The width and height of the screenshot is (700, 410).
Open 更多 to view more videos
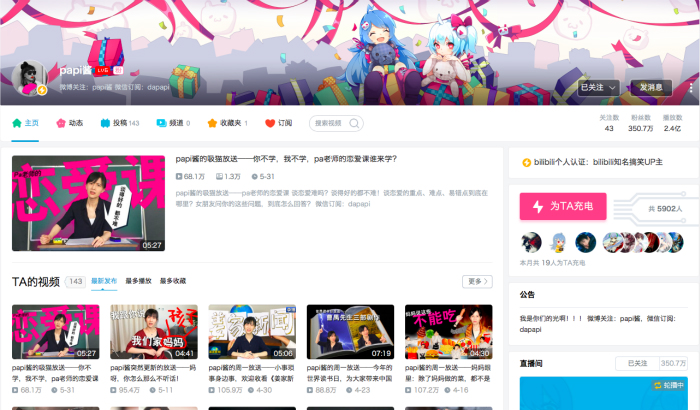click(x=477, y=281)
